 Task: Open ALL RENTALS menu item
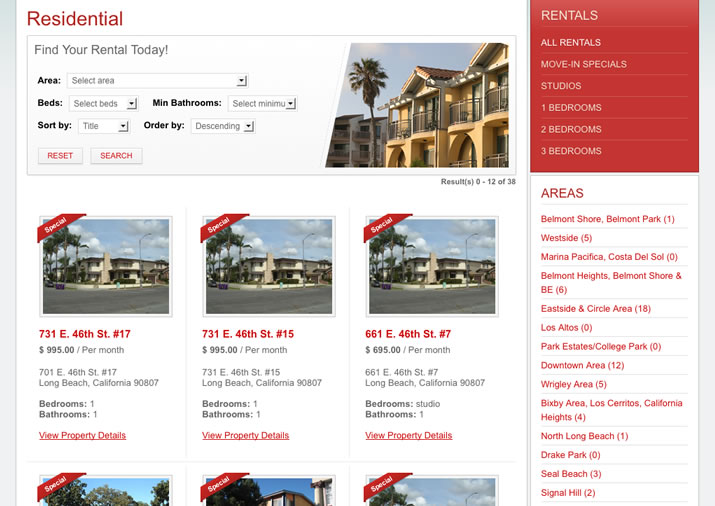[x=570, y=42]
